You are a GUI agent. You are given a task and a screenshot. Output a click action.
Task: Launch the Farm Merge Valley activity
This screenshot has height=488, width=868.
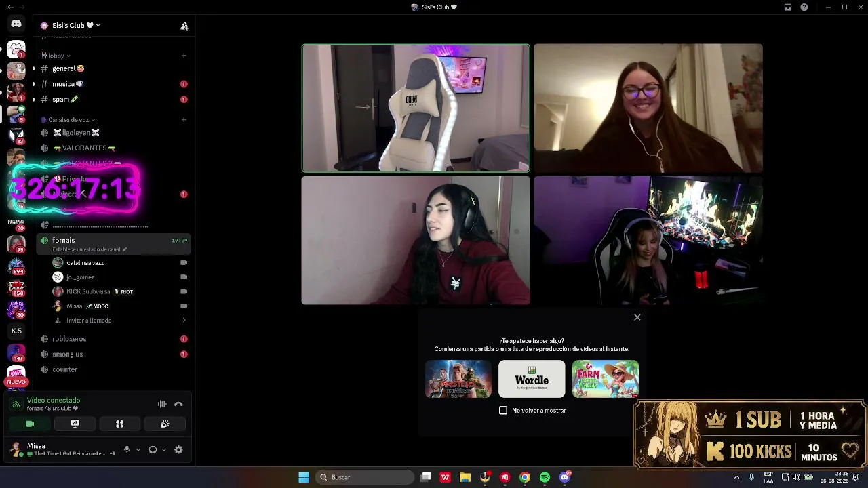point(606,379)
